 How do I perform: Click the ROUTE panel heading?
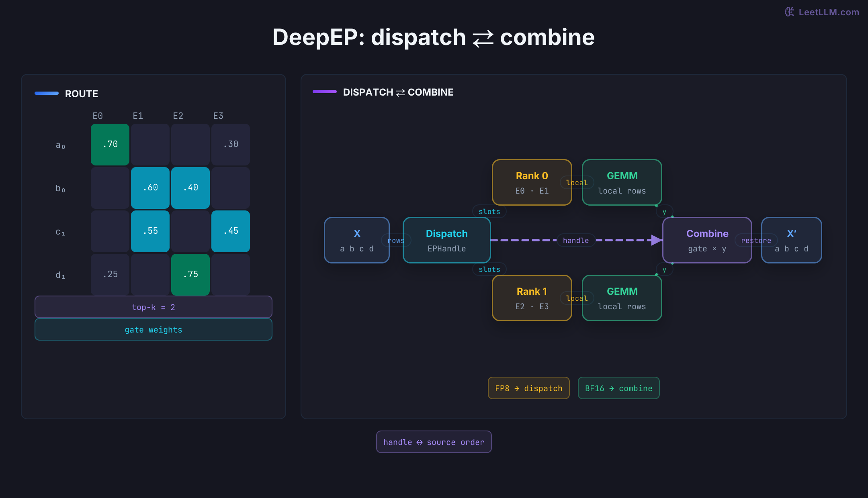click(x=82, y=94)
